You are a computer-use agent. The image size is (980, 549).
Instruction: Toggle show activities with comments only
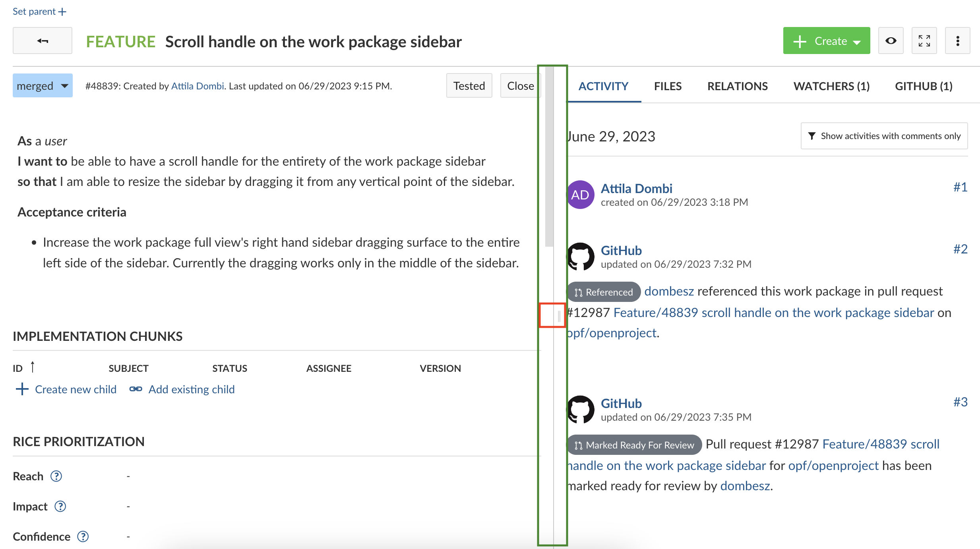[884, 136]
